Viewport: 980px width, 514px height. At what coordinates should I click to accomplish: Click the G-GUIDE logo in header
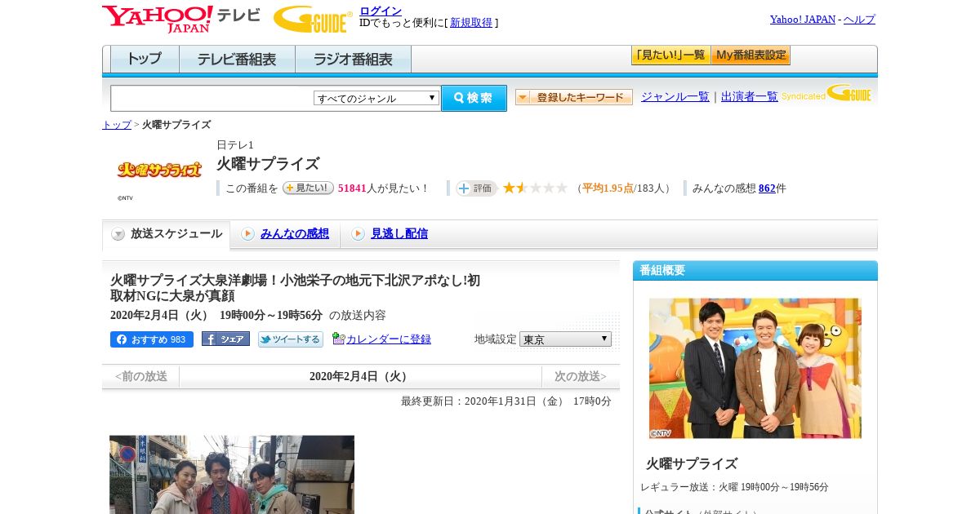[313, 19]
